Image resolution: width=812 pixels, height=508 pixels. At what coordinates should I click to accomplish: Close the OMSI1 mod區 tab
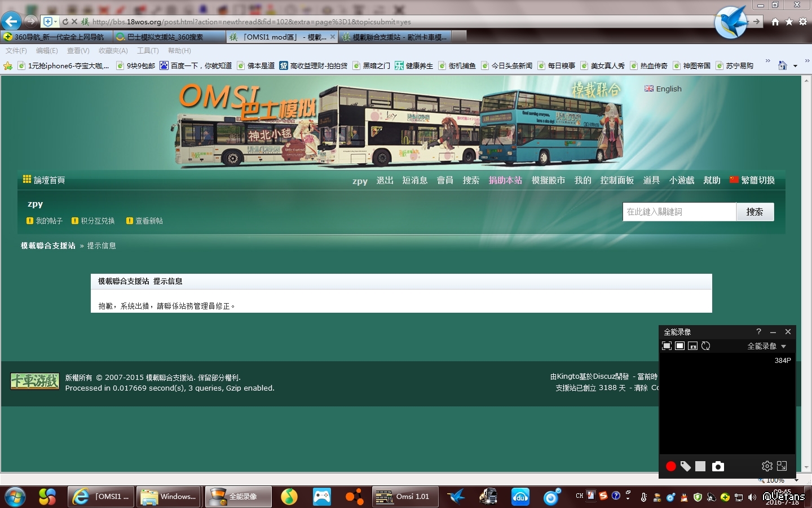pyautogui.click(x=333, y=37)
